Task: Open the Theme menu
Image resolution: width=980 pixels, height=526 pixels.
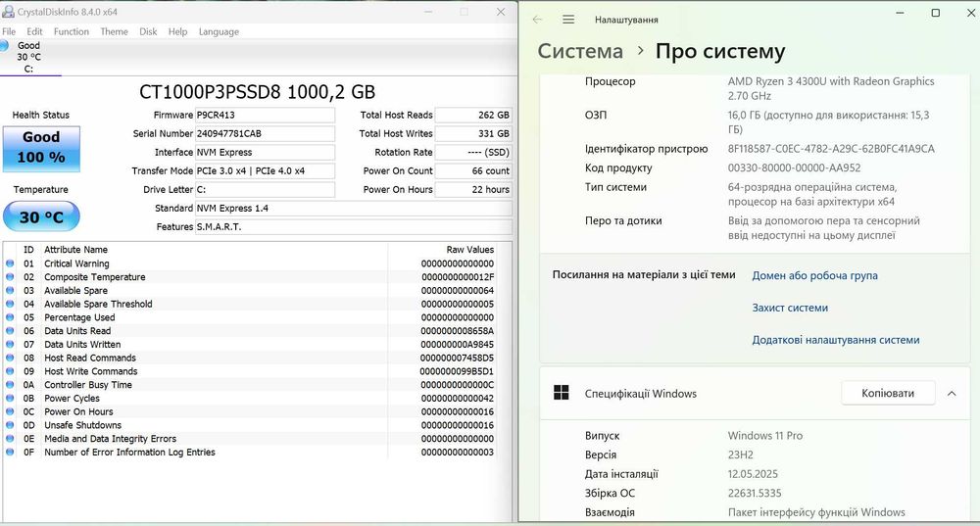Action: pyautogui.click(x=114, y=31)
